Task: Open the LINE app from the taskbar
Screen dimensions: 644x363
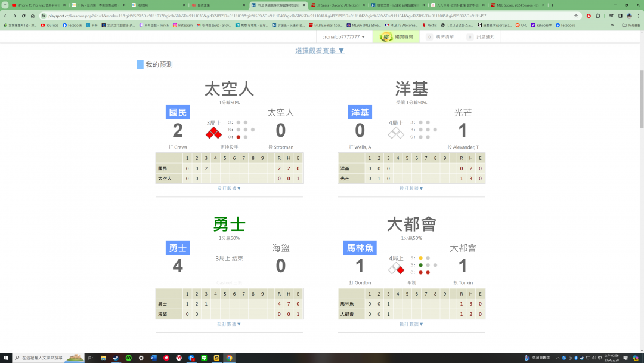Action: [204, 358]
